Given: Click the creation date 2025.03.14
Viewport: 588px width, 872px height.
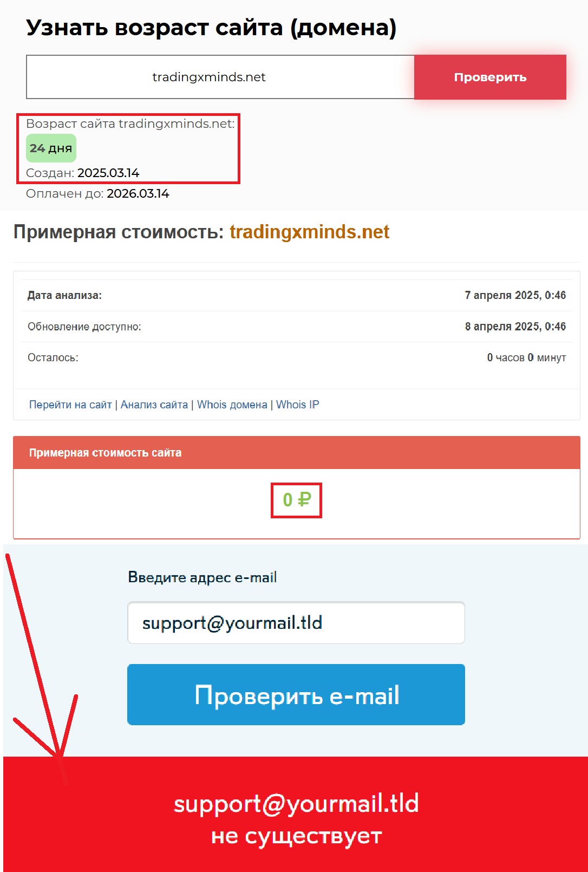Looking at the screenshot, I should (108, 173).
